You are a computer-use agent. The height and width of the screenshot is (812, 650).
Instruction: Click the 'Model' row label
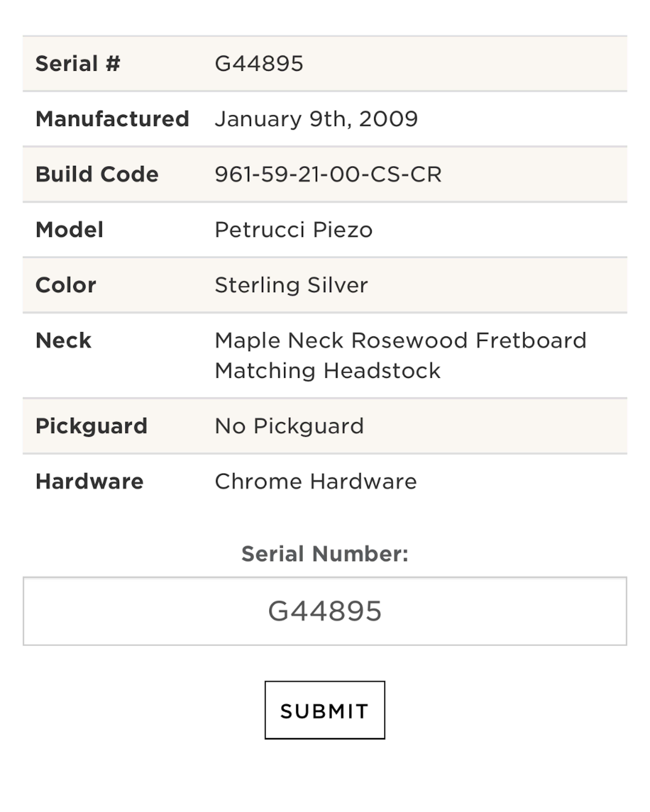[69, 230]
